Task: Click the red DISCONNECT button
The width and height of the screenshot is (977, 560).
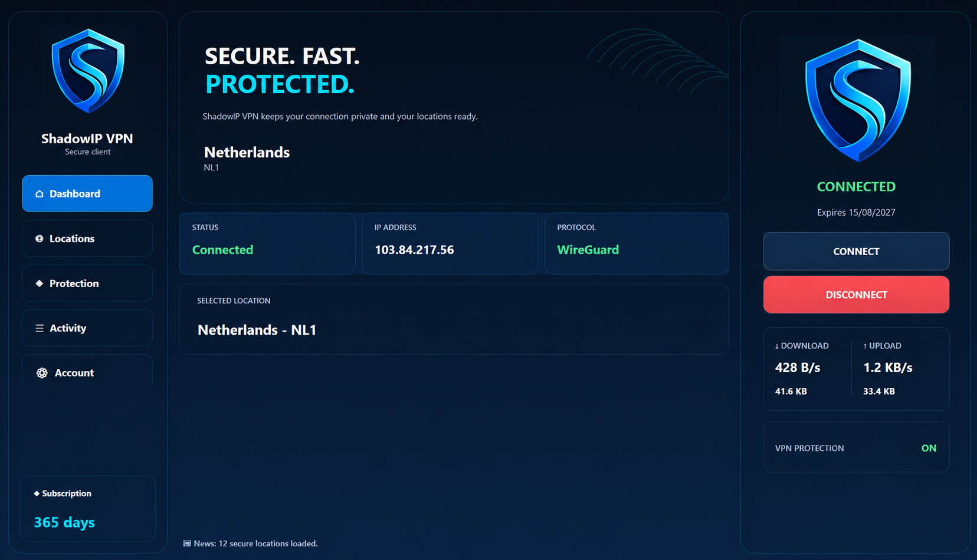Action: pos(856,295)
